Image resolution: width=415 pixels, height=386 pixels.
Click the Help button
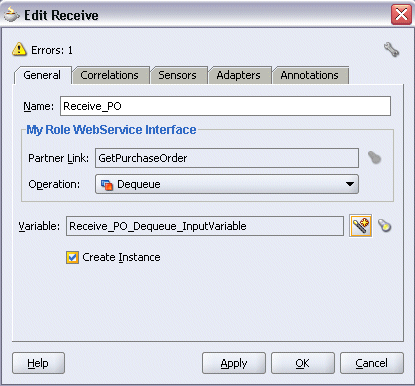[38, 363]
